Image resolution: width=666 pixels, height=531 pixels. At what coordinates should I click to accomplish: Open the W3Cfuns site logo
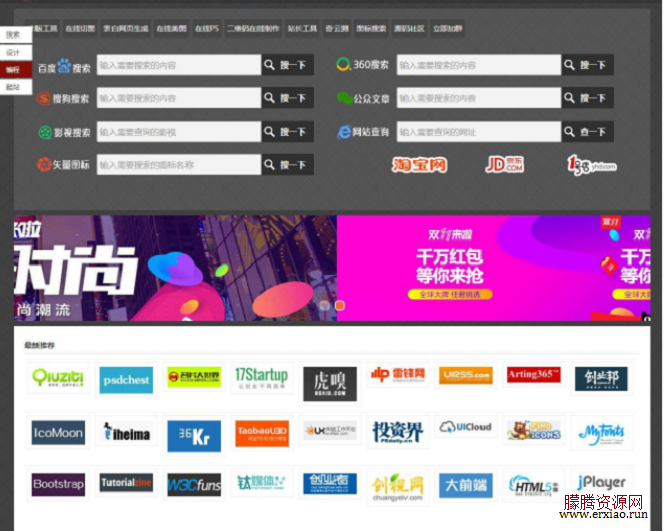(x=194, y=485)
